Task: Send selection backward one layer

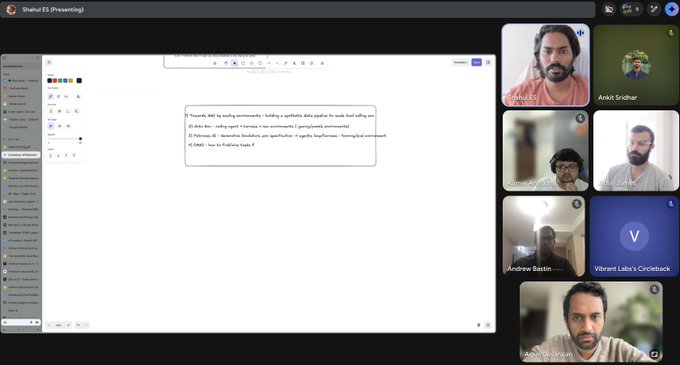Action: point(59,155)
